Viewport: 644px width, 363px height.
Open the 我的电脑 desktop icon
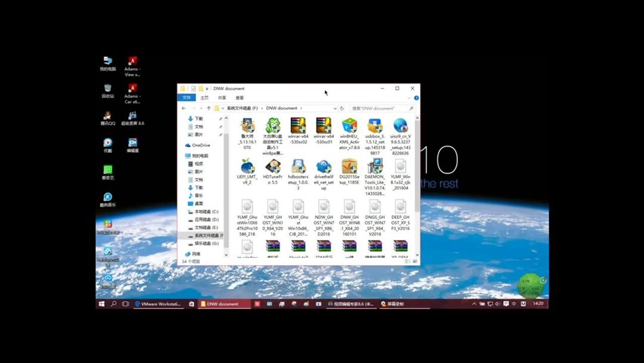click(x=107, y=64)
